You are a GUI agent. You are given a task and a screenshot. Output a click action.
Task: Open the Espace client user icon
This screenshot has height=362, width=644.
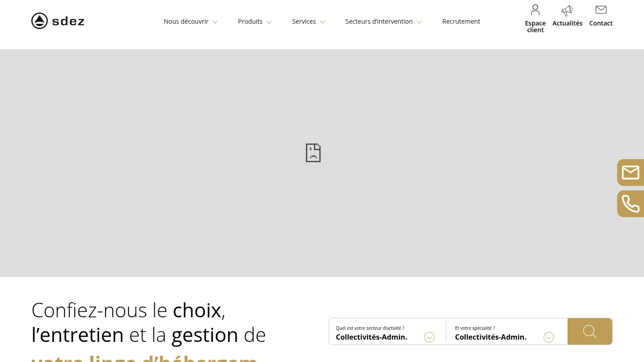click(535, 10)
